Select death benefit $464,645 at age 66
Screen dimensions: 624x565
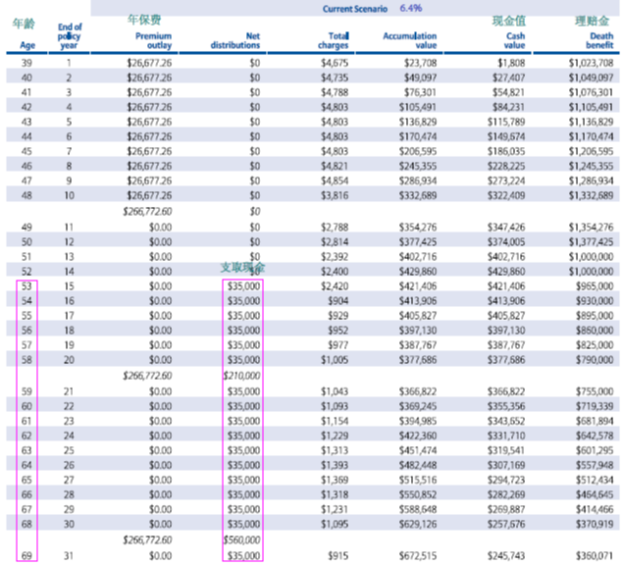595,495
